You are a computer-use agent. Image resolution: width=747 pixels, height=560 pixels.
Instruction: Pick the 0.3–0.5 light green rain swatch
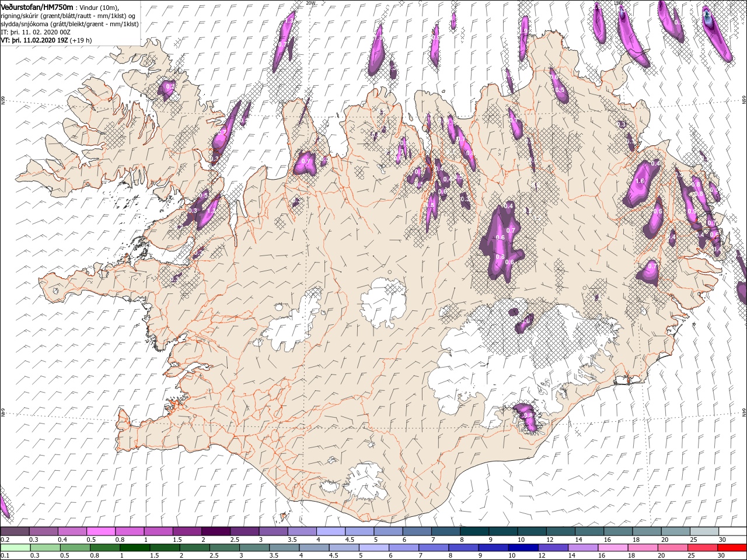pyautogui.click(x=45, y=548)
